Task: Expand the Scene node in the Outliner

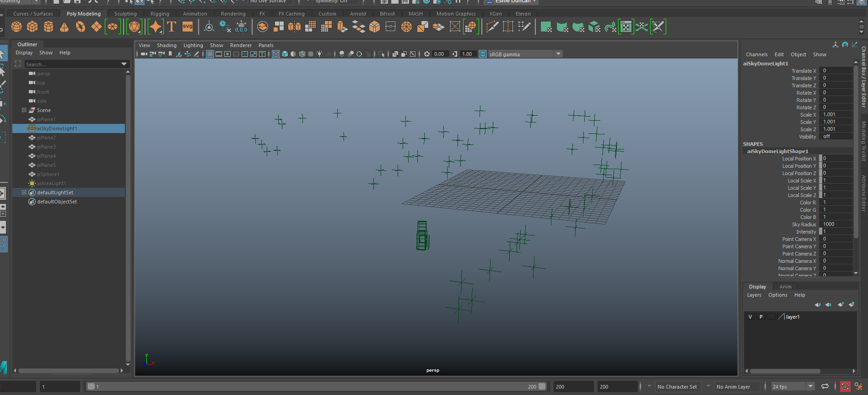Action: 24,110
